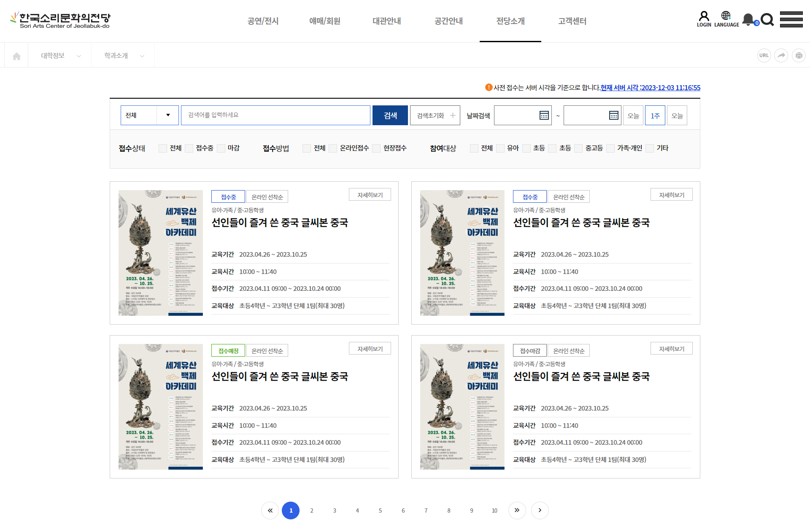Open the start date calendar icon
Viewport: 810px width, 532px height.
pyautogui.click(x=544, y=116)
